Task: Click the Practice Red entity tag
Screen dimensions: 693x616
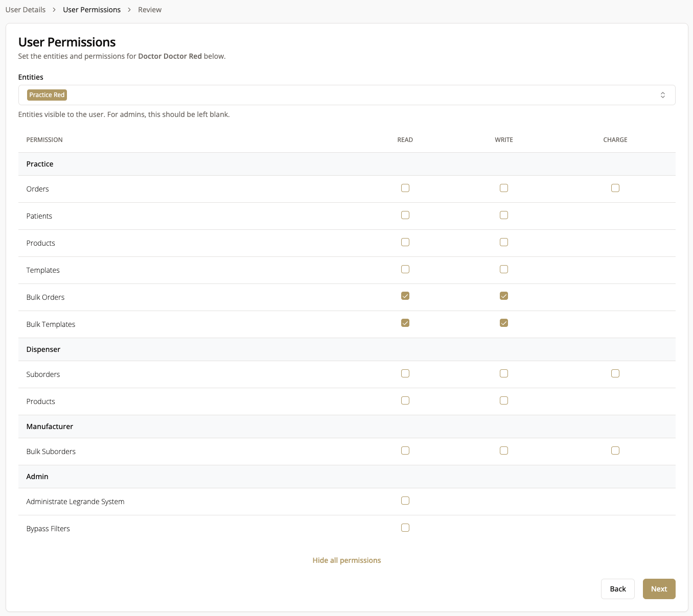Action: pyautogui.click(x=47, y=95)
